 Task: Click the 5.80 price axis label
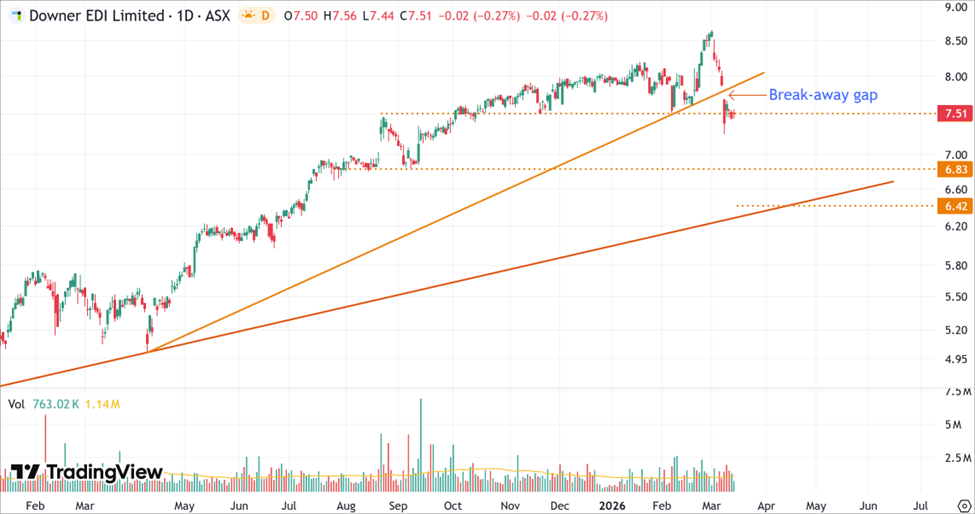[x=955, y=266]
